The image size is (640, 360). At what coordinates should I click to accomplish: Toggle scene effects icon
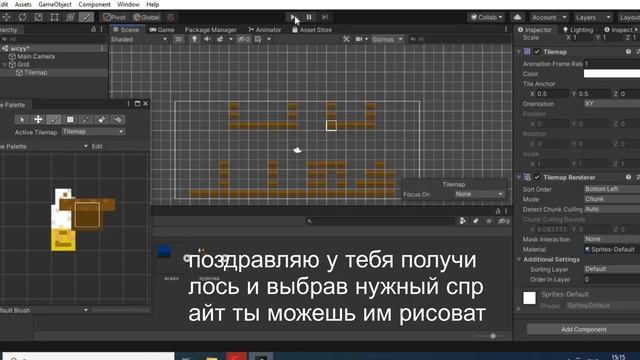click(x=220, y=39)
